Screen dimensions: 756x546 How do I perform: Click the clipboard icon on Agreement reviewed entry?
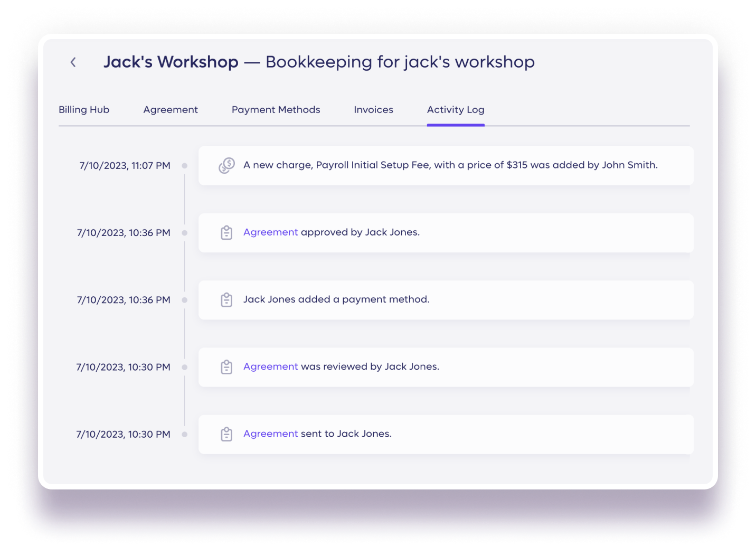tap(226, 367)
